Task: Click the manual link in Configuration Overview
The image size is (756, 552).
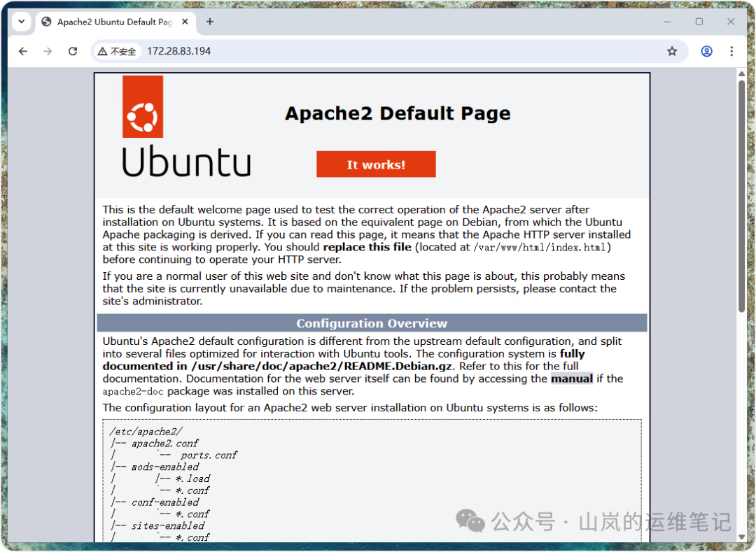Action: tap(572, 378)
